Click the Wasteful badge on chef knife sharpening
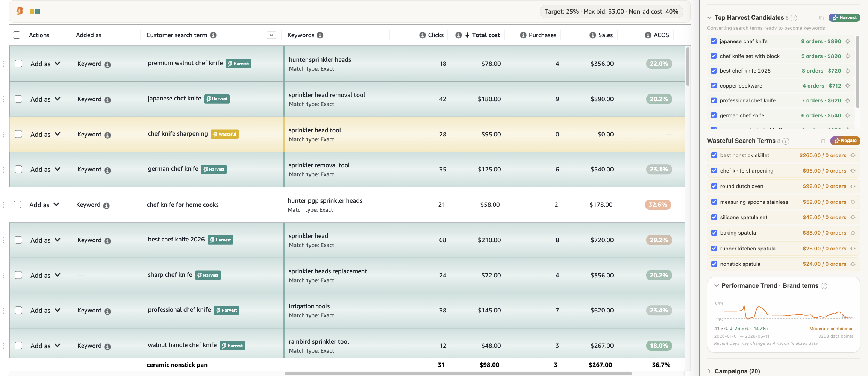The height and width of the screenshot is (376, 868). [x=224, y=134]
